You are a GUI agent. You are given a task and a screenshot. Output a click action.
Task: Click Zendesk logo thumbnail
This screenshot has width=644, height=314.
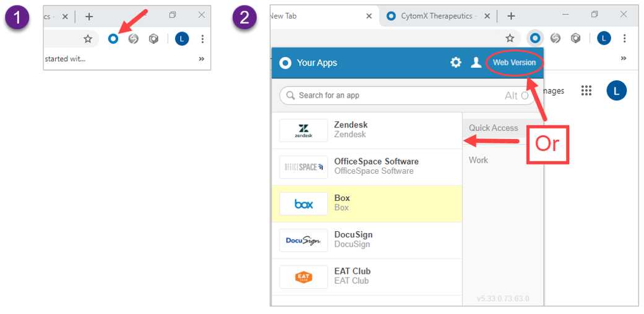(x=304, y=130)
